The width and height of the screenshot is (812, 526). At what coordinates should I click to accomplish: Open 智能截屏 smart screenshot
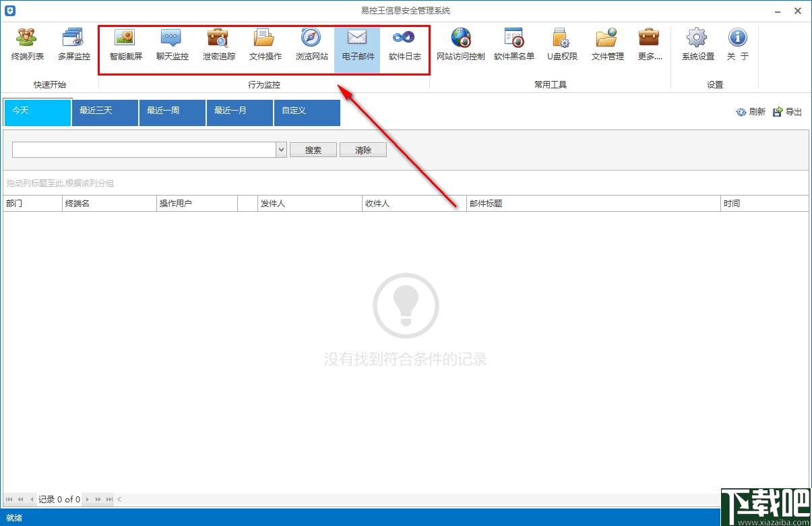coord(126,45)
